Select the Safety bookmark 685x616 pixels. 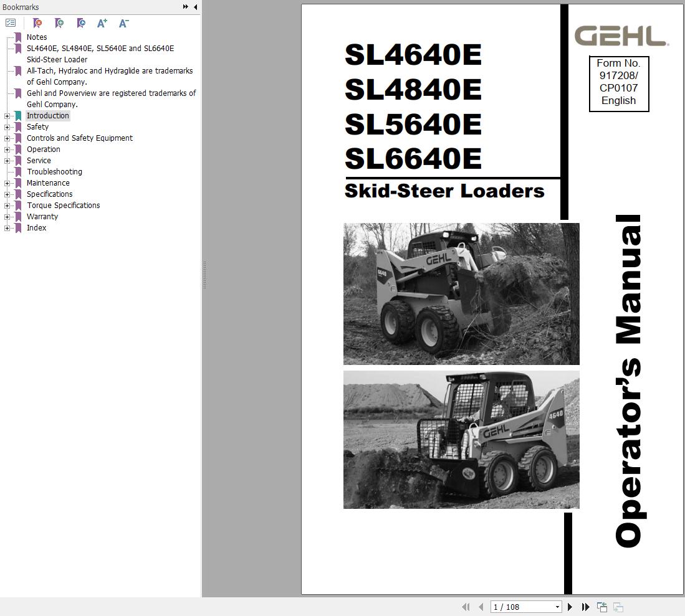point(37,127)
